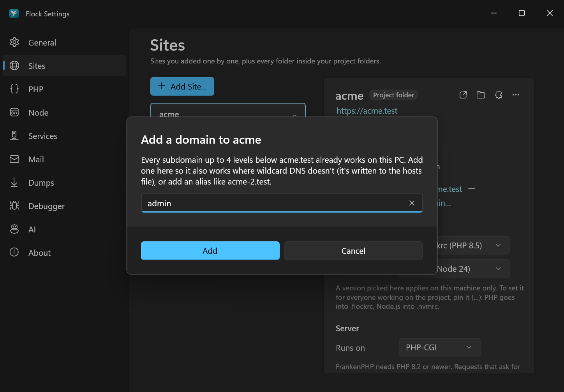Cancel the Add a domain dialog

[354, 251]
